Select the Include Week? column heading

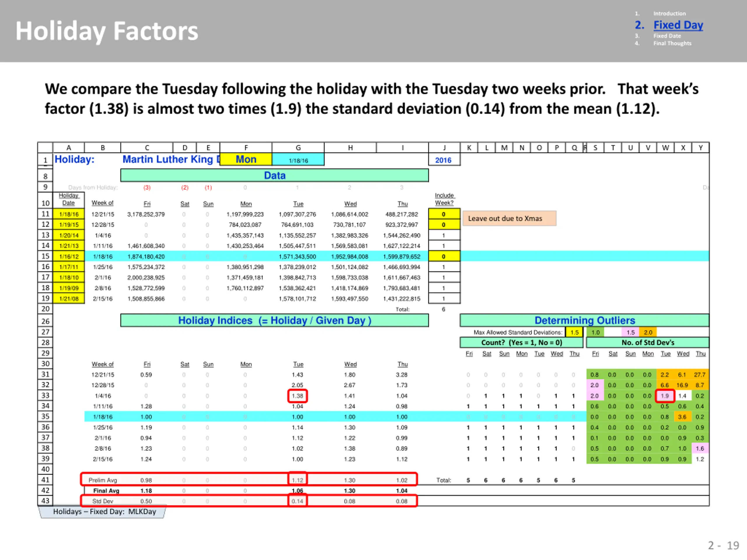pyautogui.click(x=444, y=199)
